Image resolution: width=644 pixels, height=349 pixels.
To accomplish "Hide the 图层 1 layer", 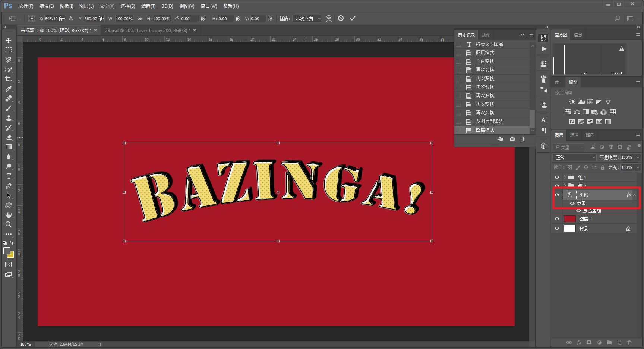I will click(557, 219).
